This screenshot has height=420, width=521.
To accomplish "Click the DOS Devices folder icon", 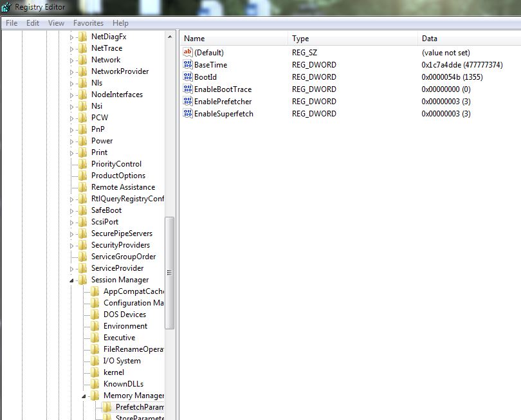I will [x=95, y=315].
